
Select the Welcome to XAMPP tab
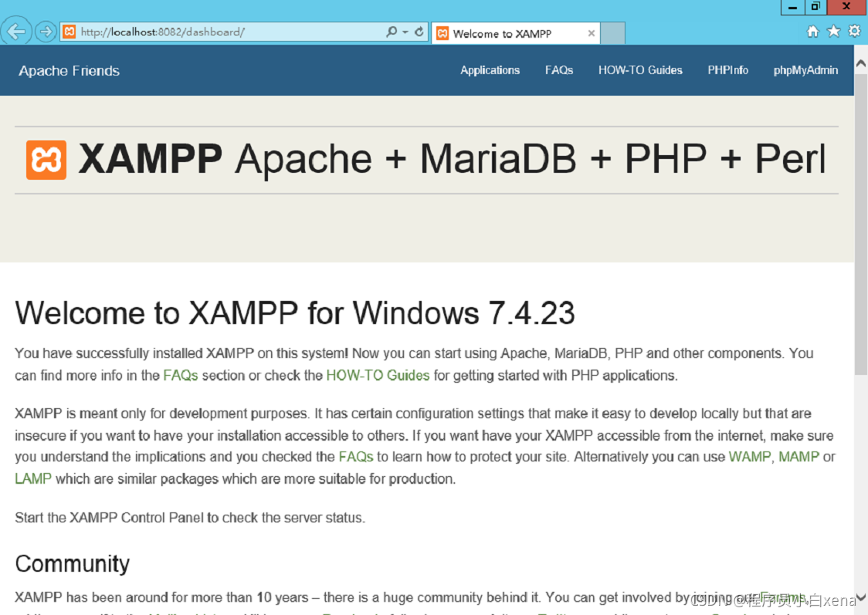pos(515,33)
